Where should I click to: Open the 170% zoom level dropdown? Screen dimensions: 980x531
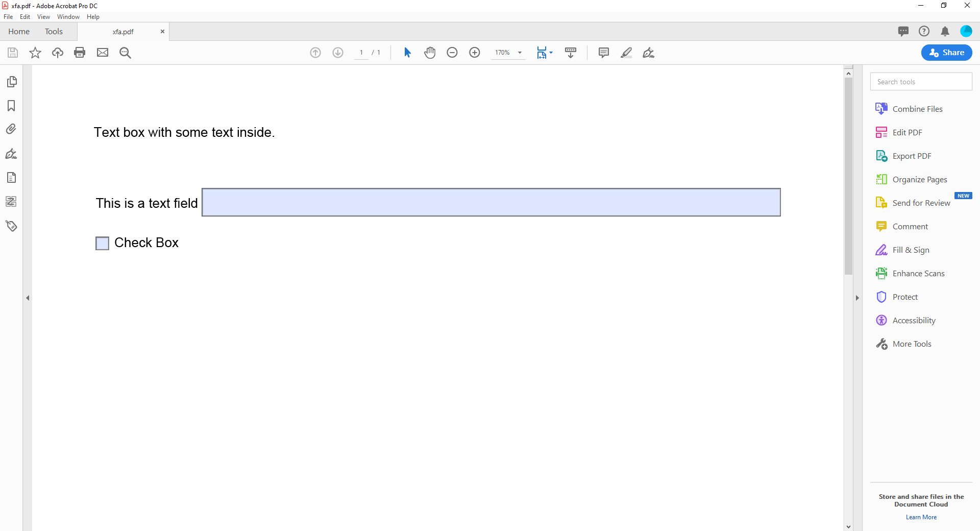coord(520,53)
